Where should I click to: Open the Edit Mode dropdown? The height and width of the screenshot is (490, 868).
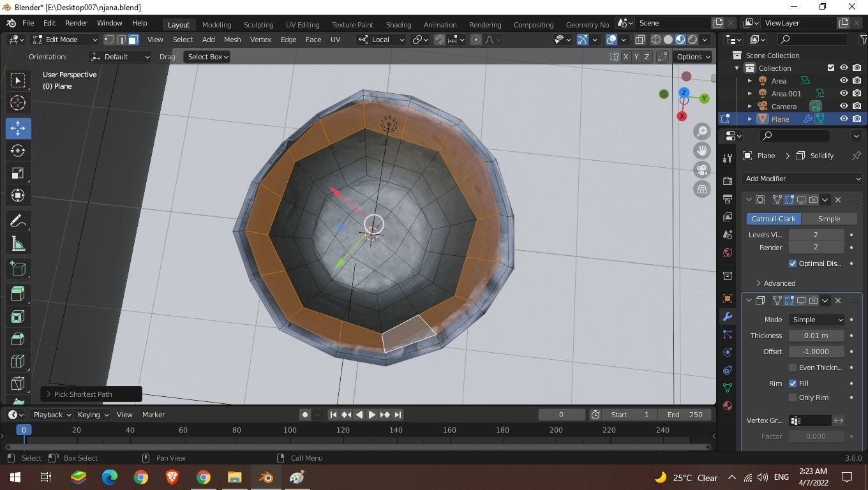64,40
